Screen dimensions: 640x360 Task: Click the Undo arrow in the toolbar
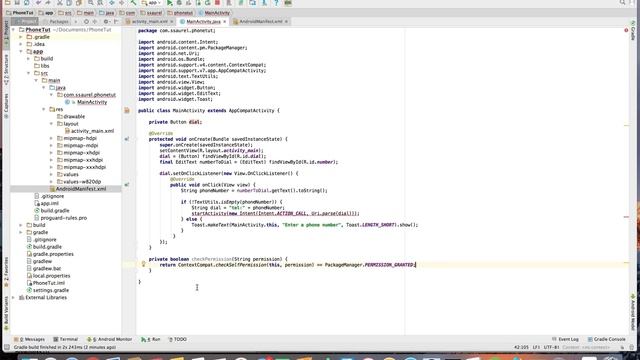38,2
